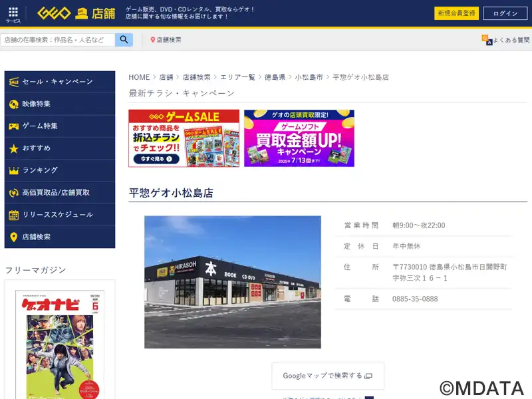Open the services grid menu icon

point(13,12)
